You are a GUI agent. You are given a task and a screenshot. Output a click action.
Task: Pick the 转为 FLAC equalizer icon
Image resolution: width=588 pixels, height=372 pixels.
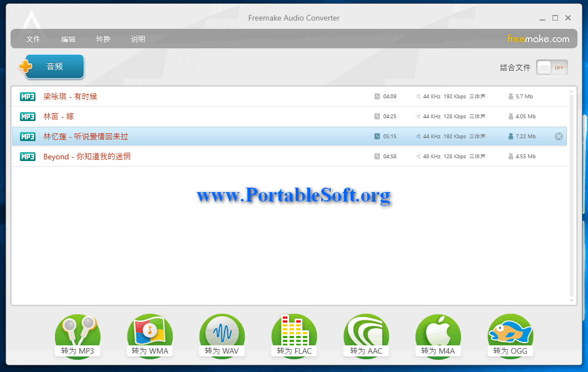tap(295, 336)
